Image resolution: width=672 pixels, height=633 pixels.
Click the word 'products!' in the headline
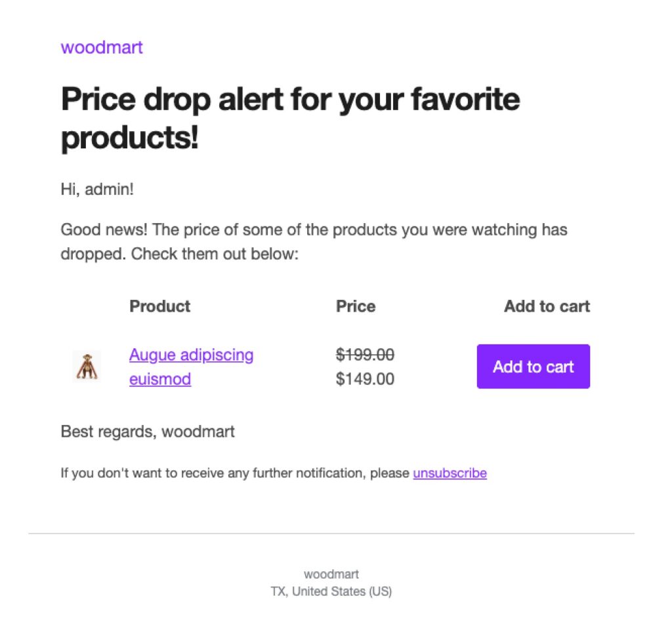(x=129, y=138)
